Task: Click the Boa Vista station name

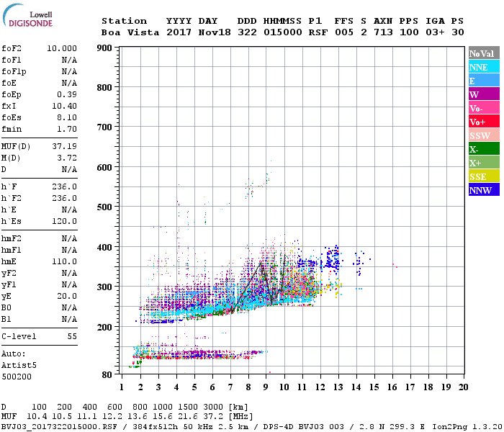Action: coord(130,32)
